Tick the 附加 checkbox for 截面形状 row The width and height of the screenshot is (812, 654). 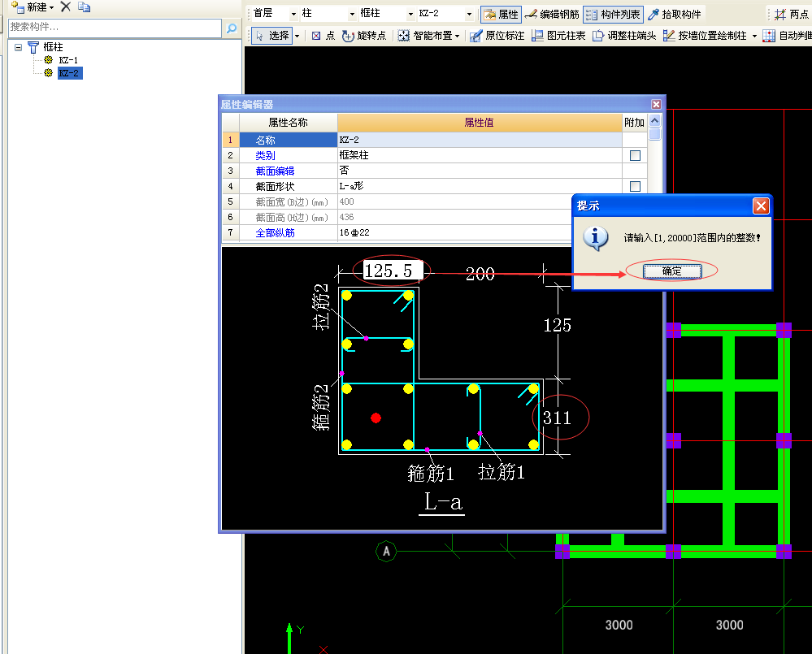coord(635,186)
